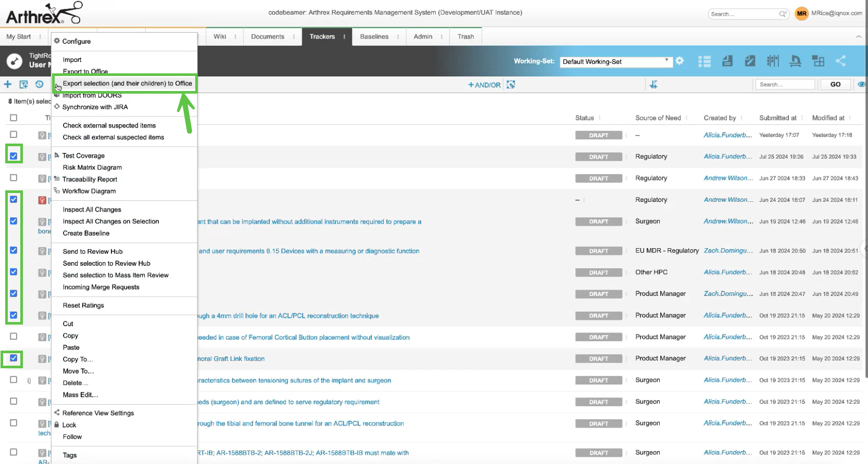
Task: Click the sort order add icon
Action: pos(653,84)
